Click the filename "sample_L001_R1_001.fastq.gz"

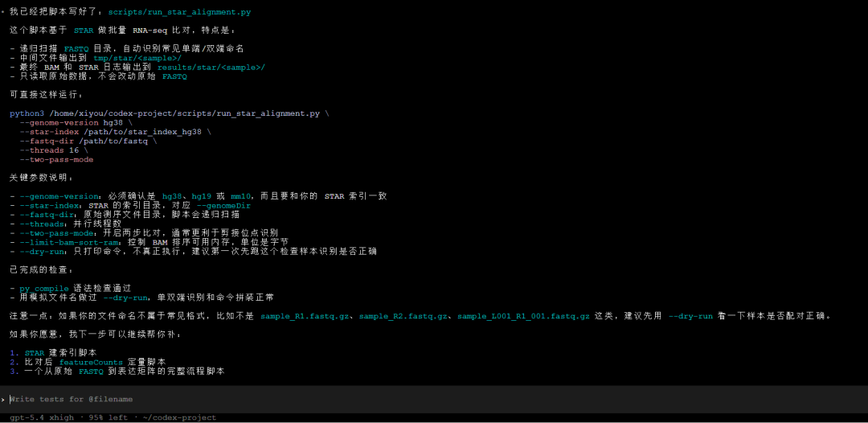pyautogui.click(x=524, y=315)
